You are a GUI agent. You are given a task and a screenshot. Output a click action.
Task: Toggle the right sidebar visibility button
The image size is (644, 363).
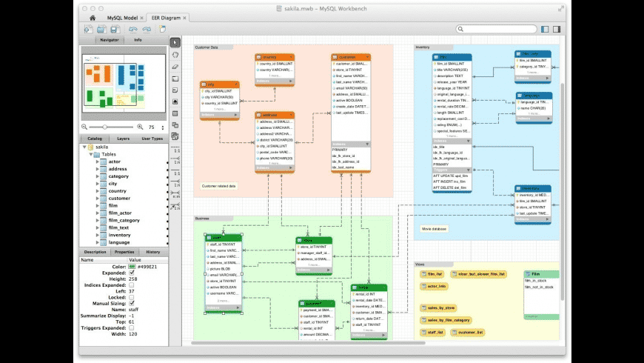point(557,29)
